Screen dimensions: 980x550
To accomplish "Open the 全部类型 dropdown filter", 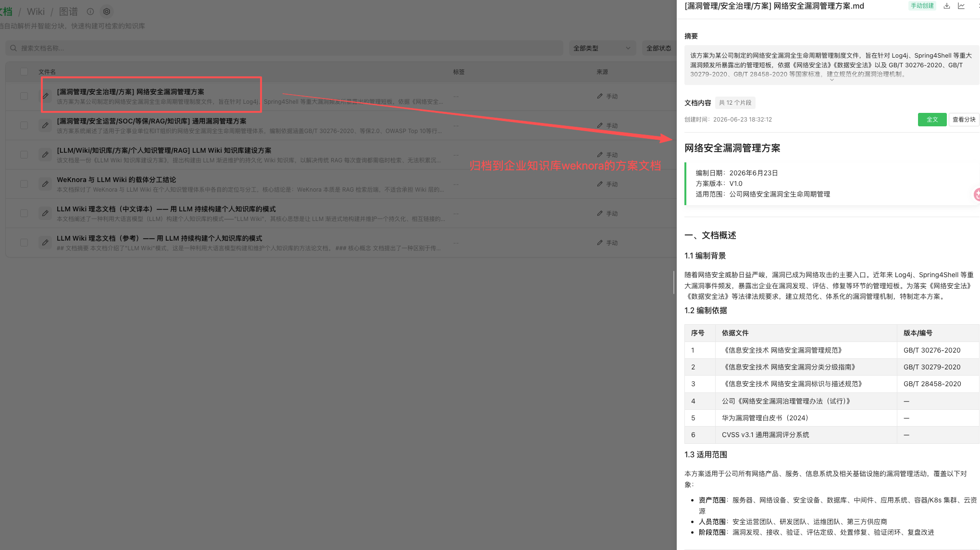I will 602,48.
